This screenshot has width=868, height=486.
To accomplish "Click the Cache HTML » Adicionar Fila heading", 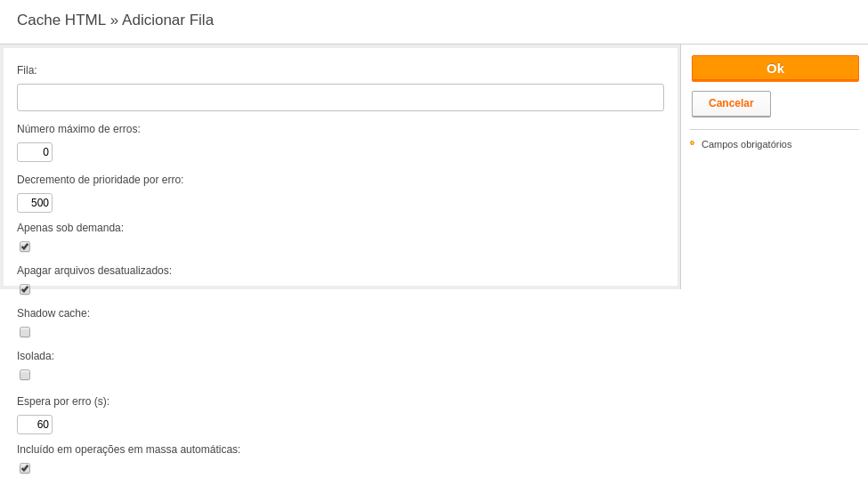I will click(115, 20).
